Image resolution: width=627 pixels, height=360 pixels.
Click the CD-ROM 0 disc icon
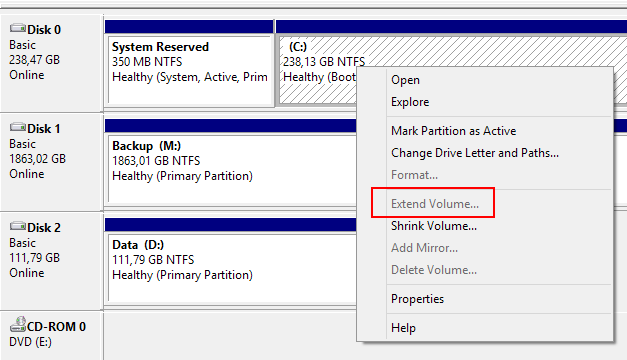pos(18,324)
